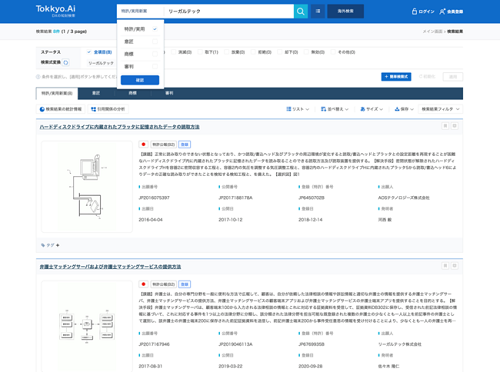Switch to the 商標 results tab

click(x=133, y=93)
